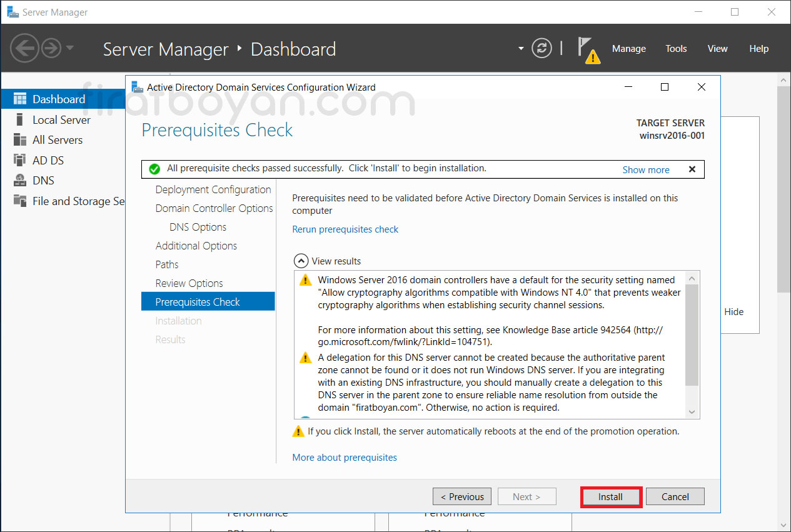This screenshot has width=791, height=532.
Task: Click the green success check icon
Action: click(x=154, y=169)
